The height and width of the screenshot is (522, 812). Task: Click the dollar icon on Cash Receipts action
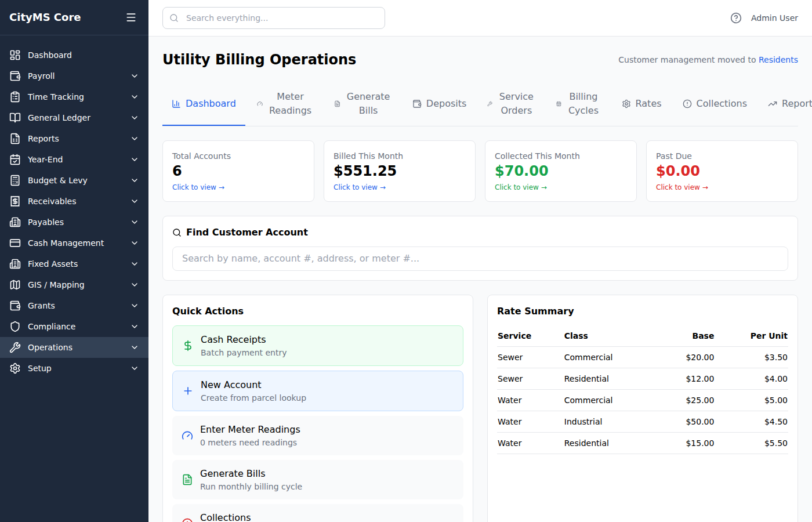pyautogui.click(x=187, y=345)
